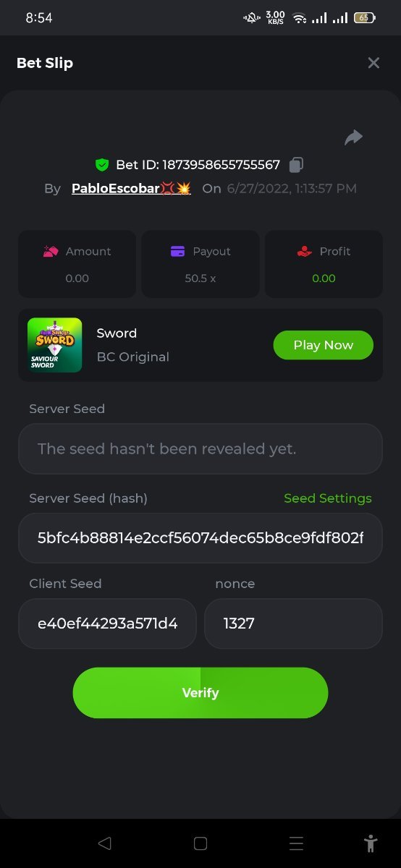Image resolution: width=401 pixels, height=868 pixels.
Task: Tap the Android home square button
Action: click(x=200, y=843)
